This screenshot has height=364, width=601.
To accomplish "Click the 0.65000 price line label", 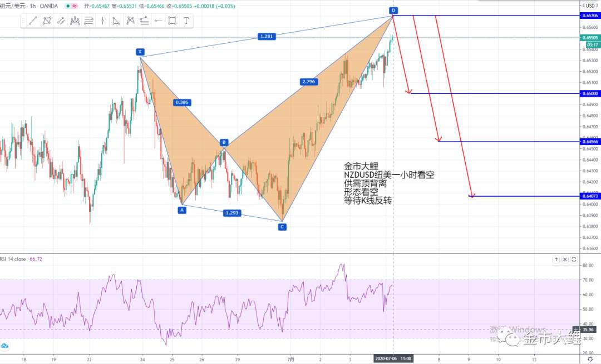I will click(590, 93).
